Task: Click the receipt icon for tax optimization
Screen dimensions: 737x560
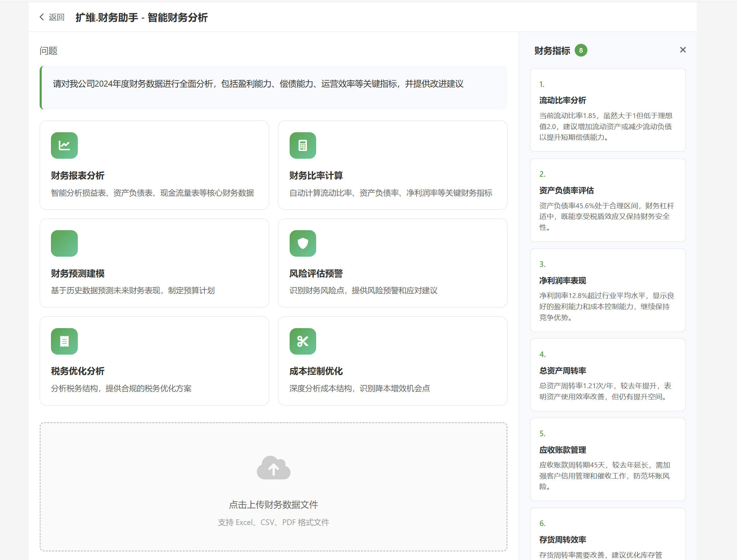Action: pyautogui.click(x=64, y=341)
